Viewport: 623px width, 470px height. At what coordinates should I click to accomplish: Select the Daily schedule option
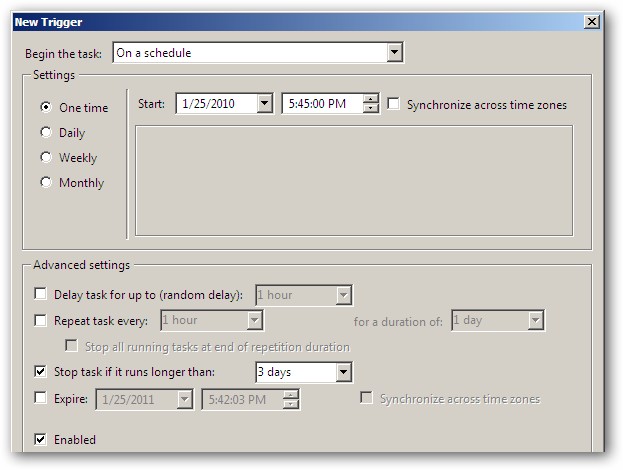[46, 132]
